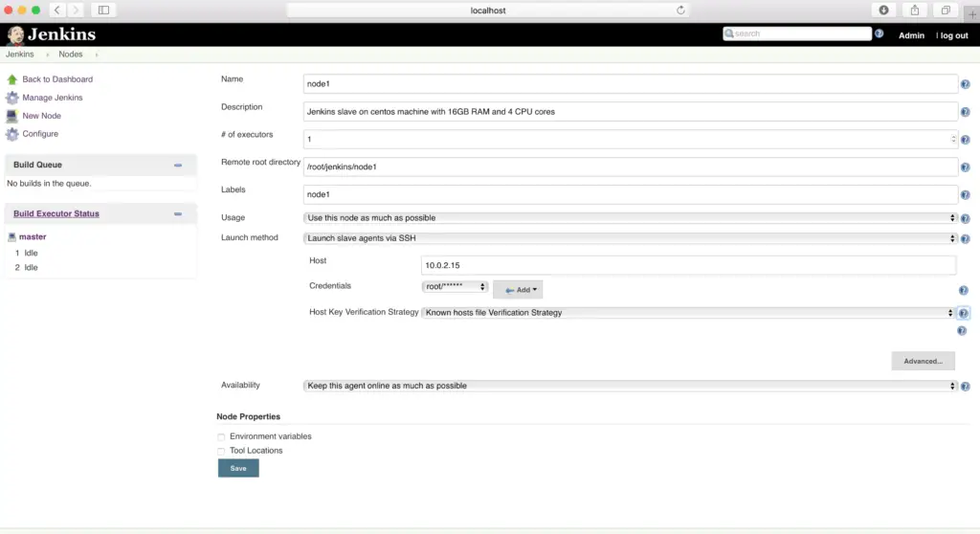This screenshot has width=980, height=534.
Task: Click the number of executors stepper
Action: tap(953, 139)
